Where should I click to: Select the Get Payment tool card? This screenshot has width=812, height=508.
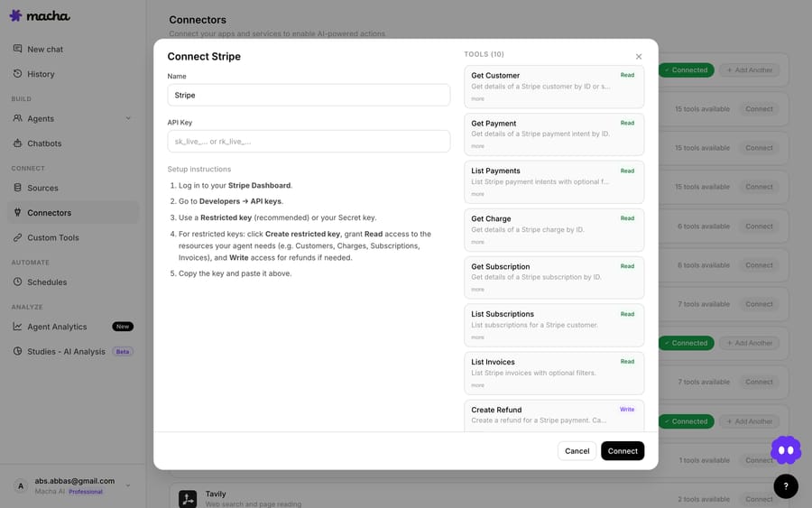(x=554, y=134)
